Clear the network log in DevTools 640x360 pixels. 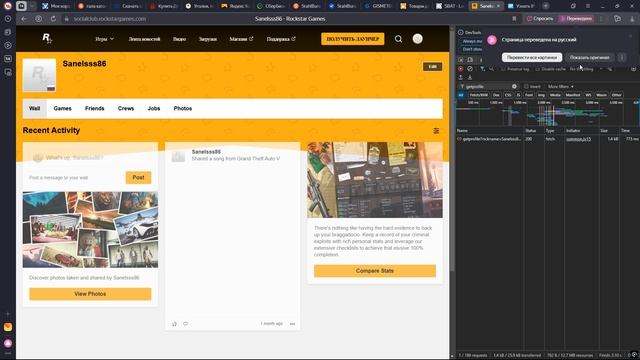pyautogui.click(x=470, y=69)
